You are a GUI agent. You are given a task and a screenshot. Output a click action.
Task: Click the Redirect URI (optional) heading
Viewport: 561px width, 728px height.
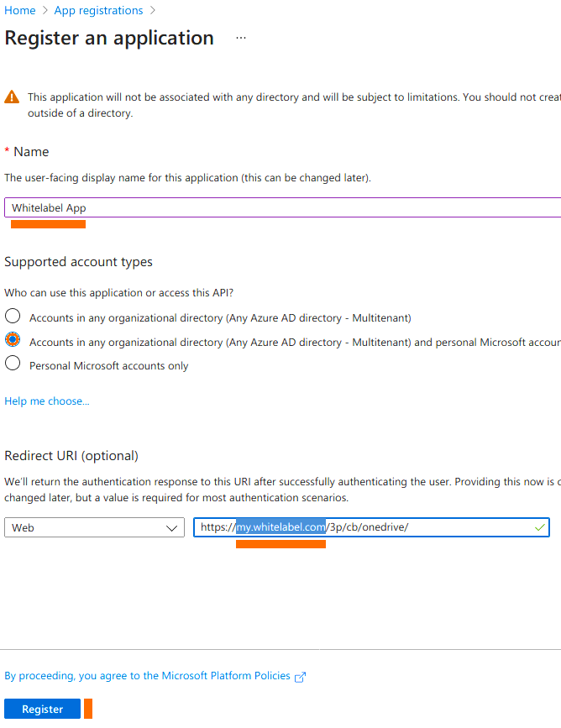coord(71,456)
